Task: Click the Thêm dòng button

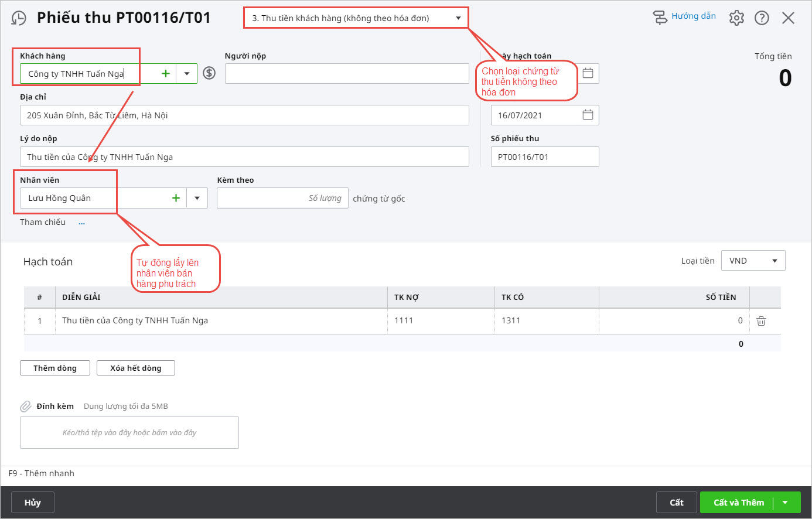Action: [55, 368]
